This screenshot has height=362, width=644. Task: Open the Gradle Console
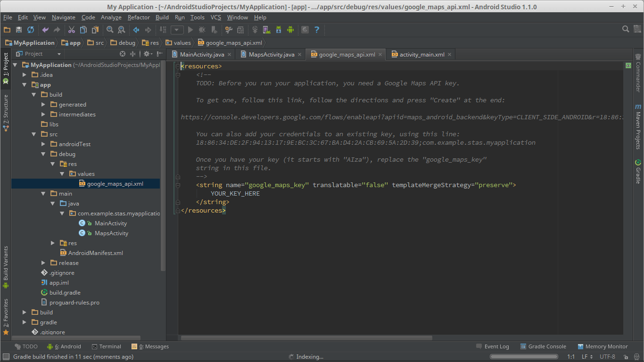tap(543, 346)
